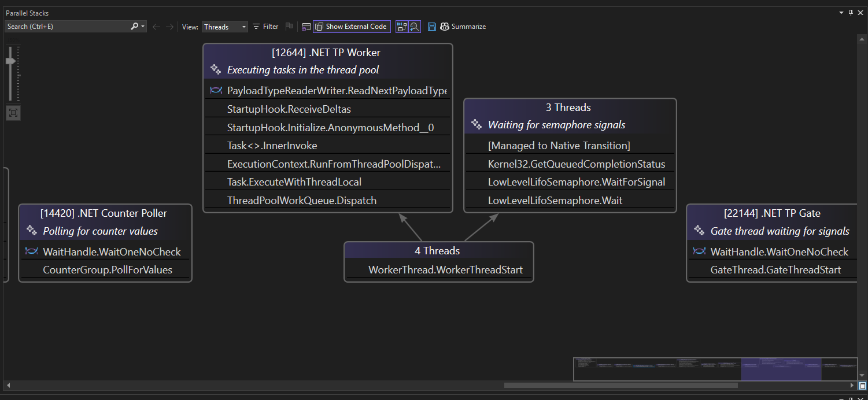
Task: Click the forward navigation arrow
Action: 169,27
